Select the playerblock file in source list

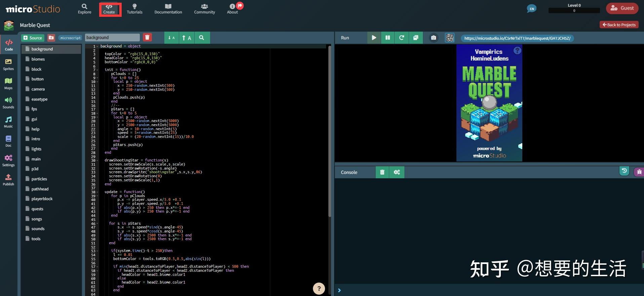click(x=42, y=199)
